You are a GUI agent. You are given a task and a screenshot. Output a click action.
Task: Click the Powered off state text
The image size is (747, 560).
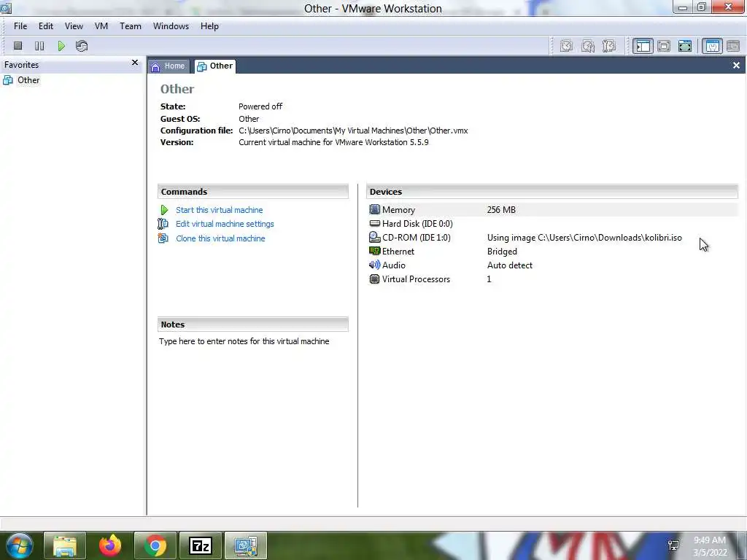pos(260,106)
